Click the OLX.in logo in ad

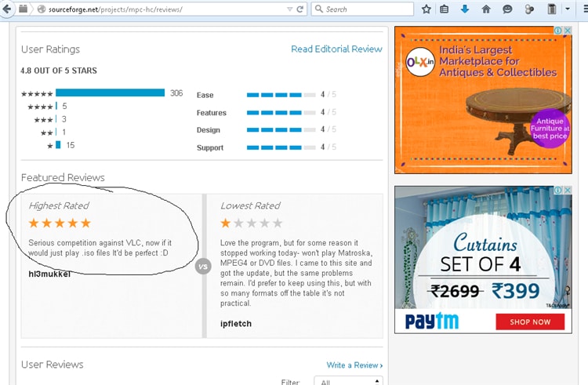(420, 62)
